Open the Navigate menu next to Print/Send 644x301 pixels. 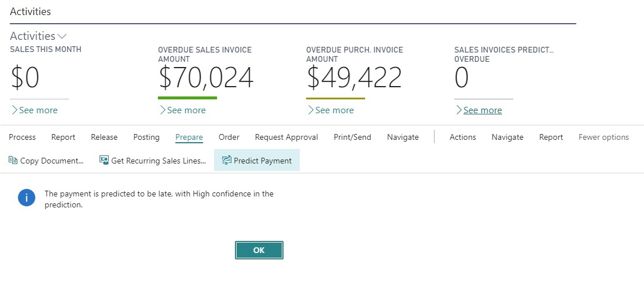point(403,137)
